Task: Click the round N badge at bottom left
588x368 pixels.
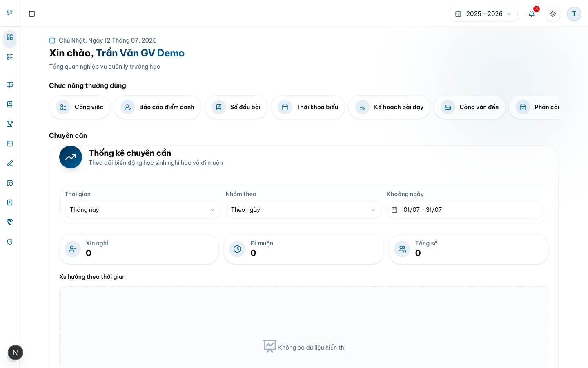Action: coord(16,352)
